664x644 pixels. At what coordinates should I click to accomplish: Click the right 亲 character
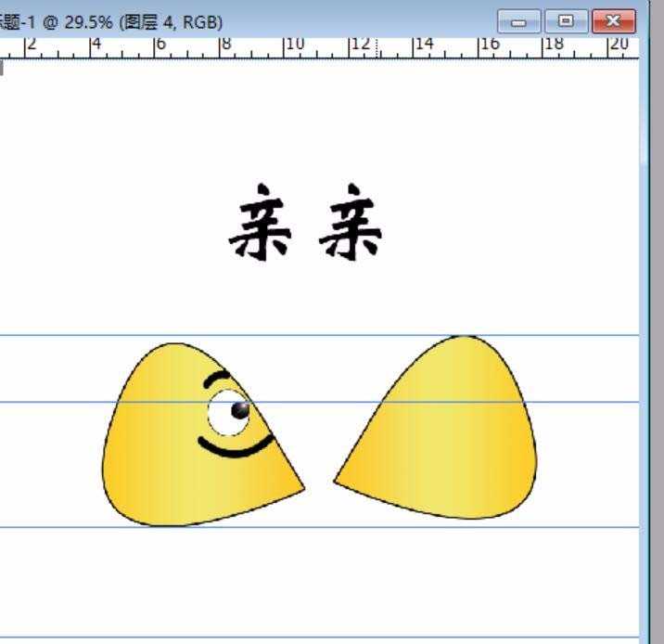click(x=351, y=223)
